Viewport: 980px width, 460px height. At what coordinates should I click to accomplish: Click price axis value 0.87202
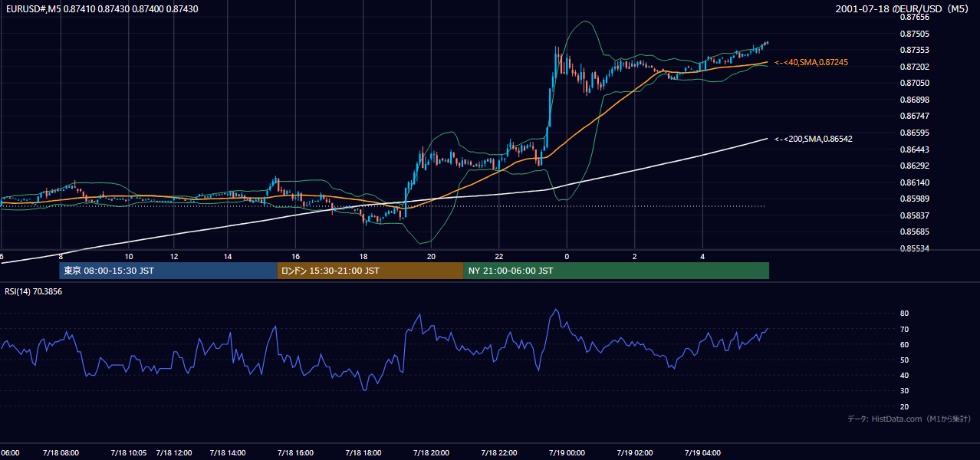click(914, 67)
